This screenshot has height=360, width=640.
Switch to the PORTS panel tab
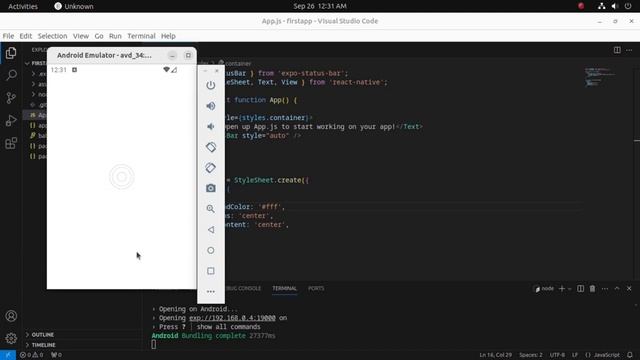click(316, 288)
